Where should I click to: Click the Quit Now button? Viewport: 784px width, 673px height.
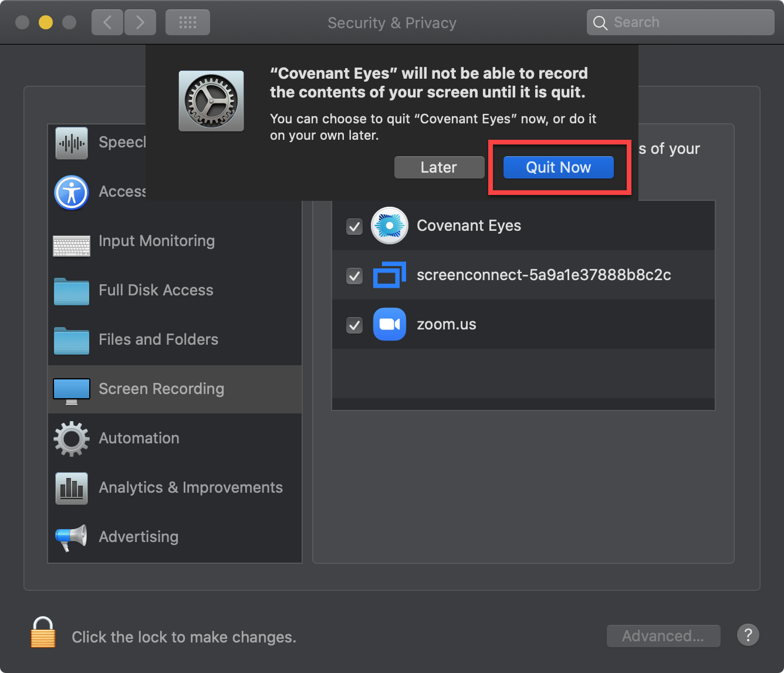coord(558,167)
